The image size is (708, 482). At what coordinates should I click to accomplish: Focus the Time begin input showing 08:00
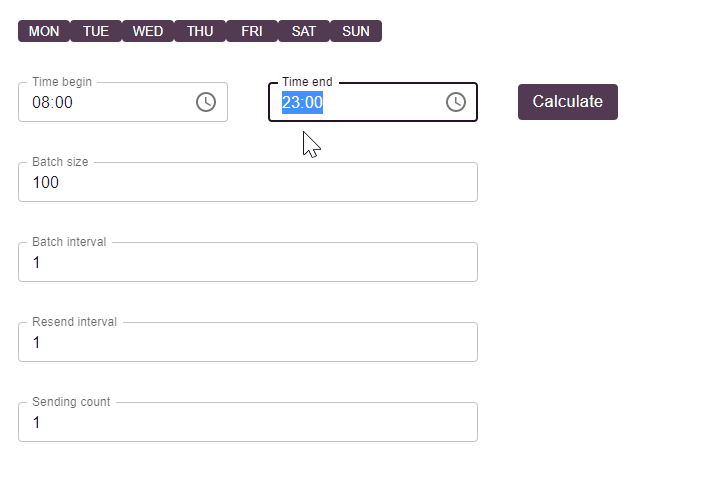pyautogui.click(x=100, y=102)
